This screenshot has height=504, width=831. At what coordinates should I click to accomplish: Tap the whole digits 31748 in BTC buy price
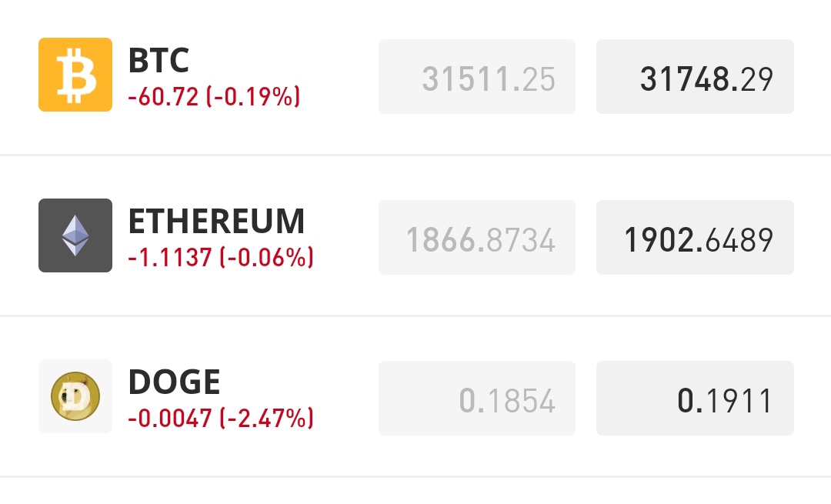[685, 78]
